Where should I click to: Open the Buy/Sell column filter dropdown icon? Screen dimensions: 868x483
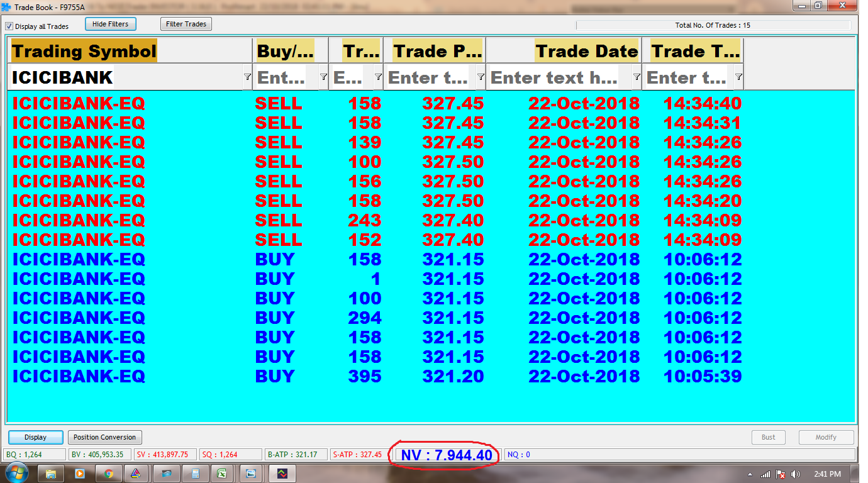coord(323,77)
